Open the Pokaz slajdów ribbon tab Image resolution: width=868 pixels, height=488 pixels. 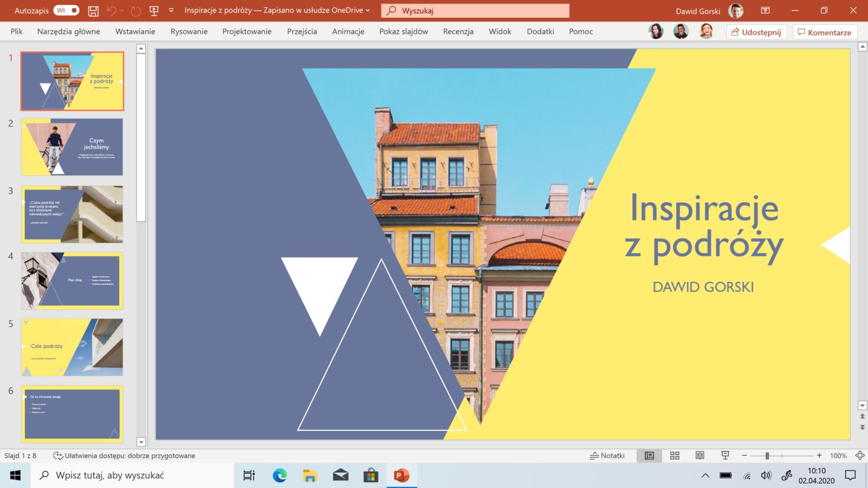coord(403,32)
